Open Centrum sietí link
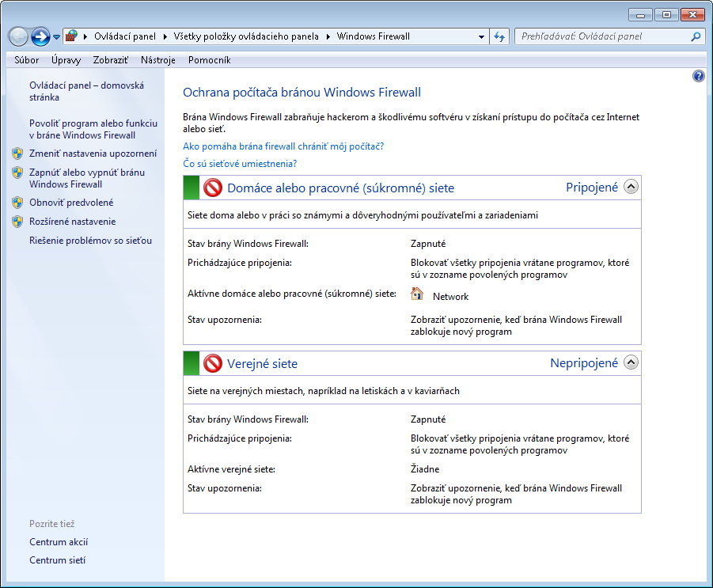Image resolution: width=713 pixels, height=588 pixels. pyautogui.click(x=57, y=560)
